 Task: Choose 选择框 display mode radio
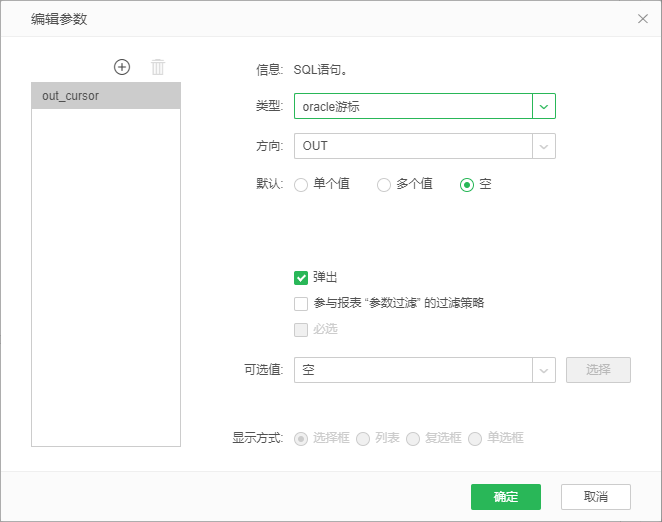pos(301,439)
